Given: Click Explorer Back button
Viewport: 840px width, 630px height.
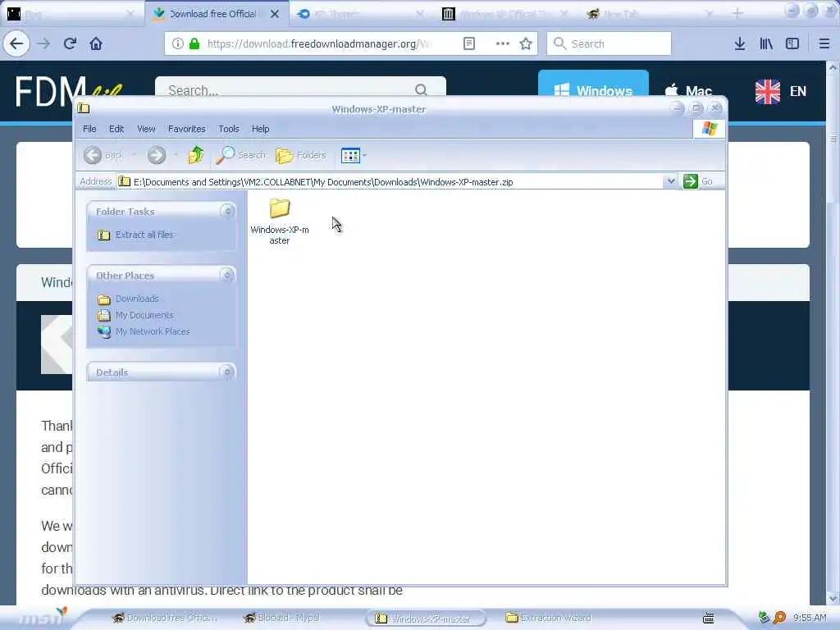Looking at the screenshot, I should coord(104,155).
